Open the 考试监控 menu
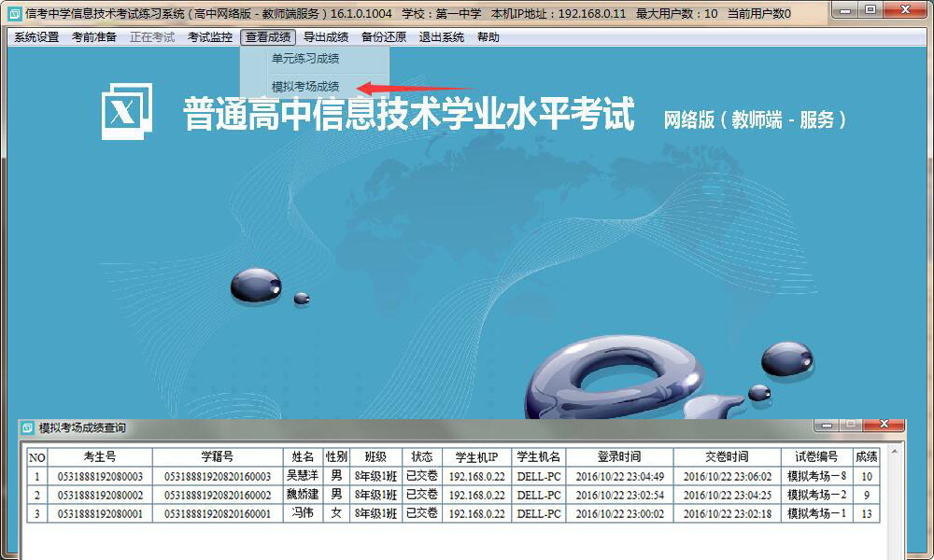This screenshot has width=934, height=560. pyautogui.click(x=210, y=37)
